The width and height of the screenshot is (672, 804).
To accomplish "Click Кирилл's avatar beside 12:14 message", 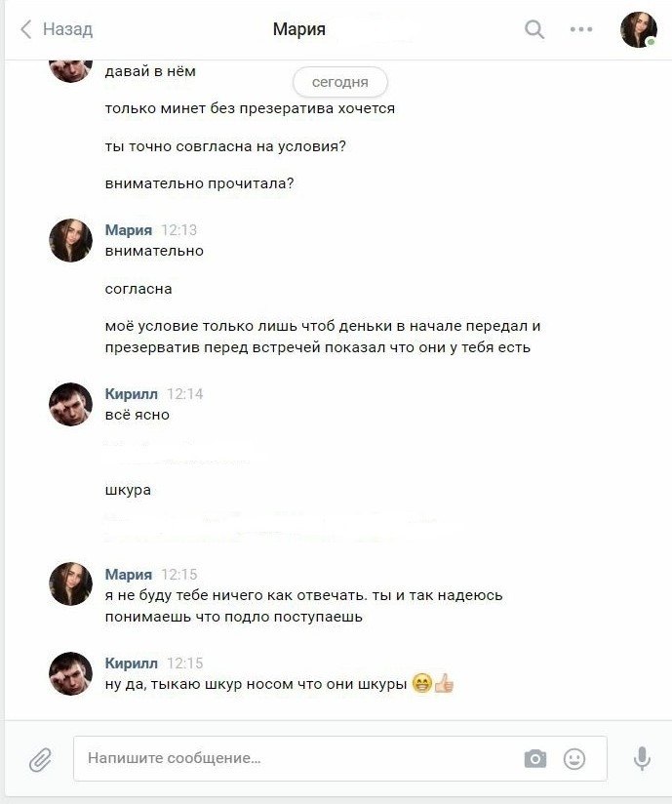I will click(71, 404).
